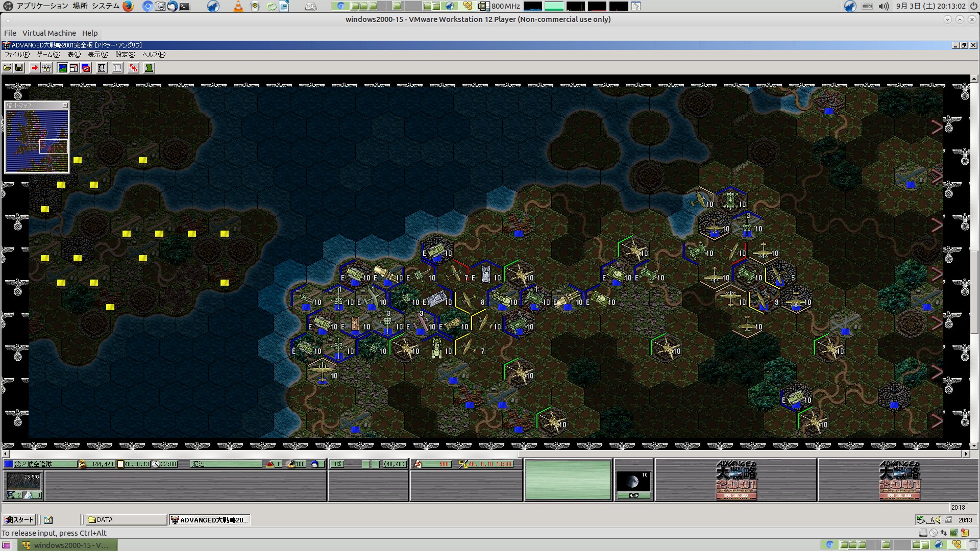
Task: Open the ヘルプ(H) menu
Action: (x=154, y=55)
